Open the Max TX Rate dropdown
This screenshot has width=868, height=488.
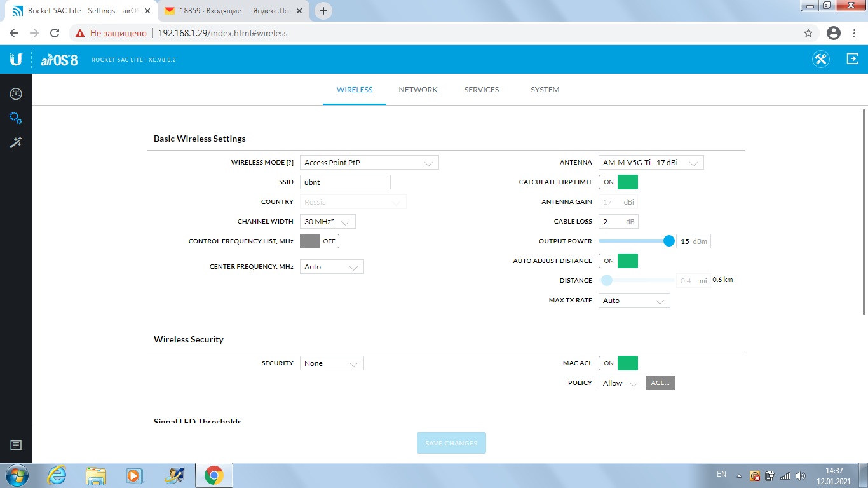click(634, 301)
